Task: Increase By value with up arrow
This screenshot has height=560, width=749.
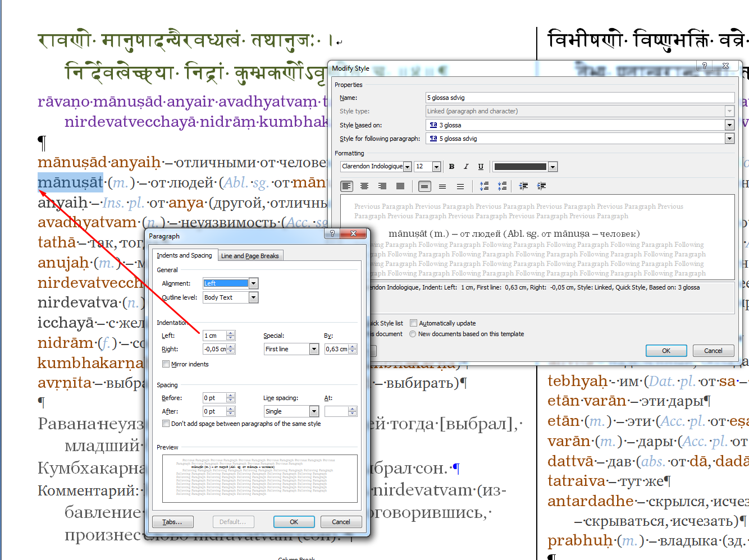Action: [352, 347]
